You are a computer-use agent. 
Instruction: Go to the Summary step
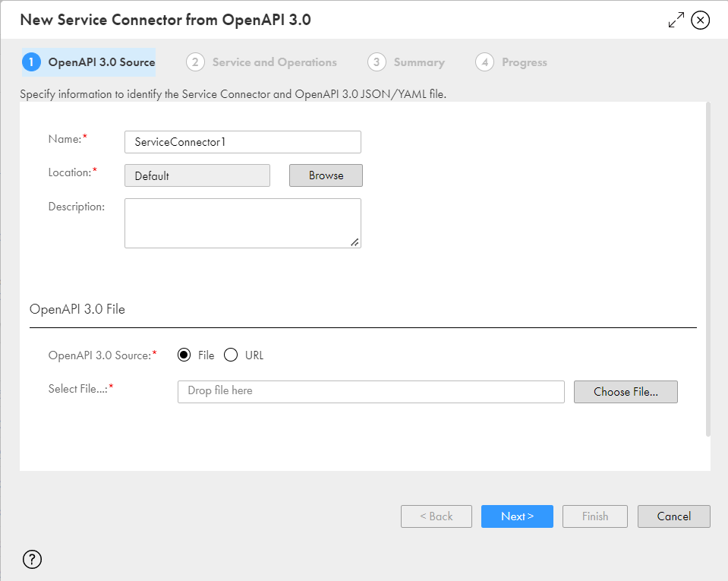[x=406, y=62]
